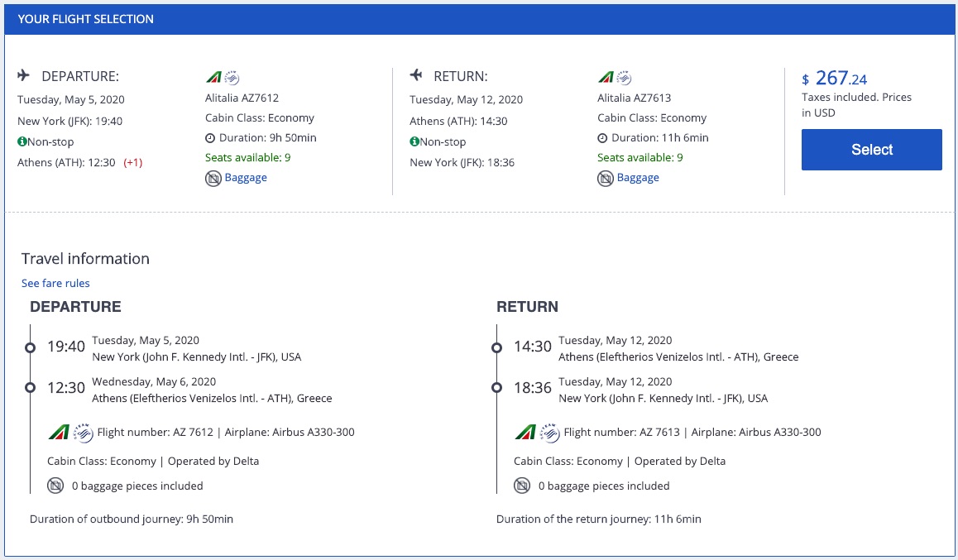Click the clock icon beside 9h 50min duration
The height and width of the screenshot is (560, 958).
click(x=212, y=137)
